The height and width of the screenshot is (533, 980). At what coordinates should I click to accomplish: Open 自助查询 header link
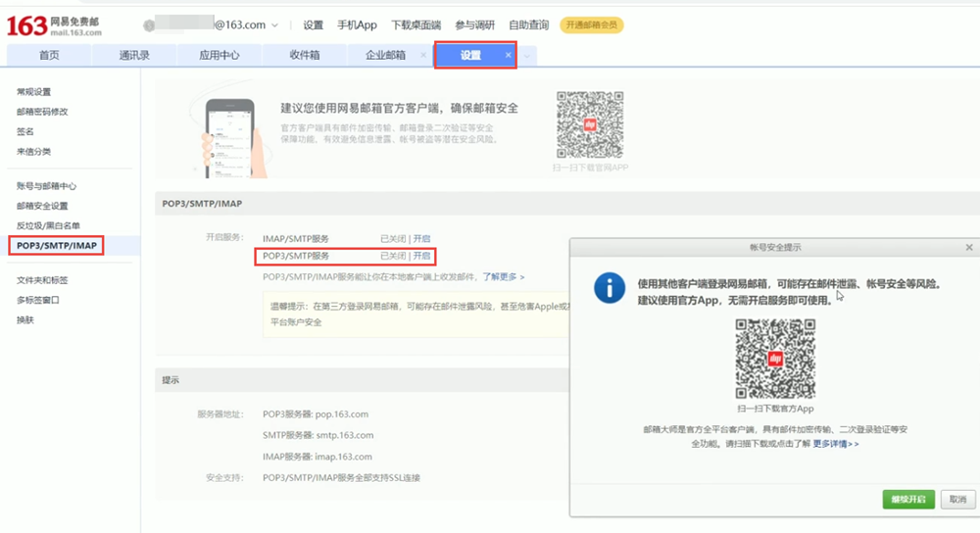528,25
